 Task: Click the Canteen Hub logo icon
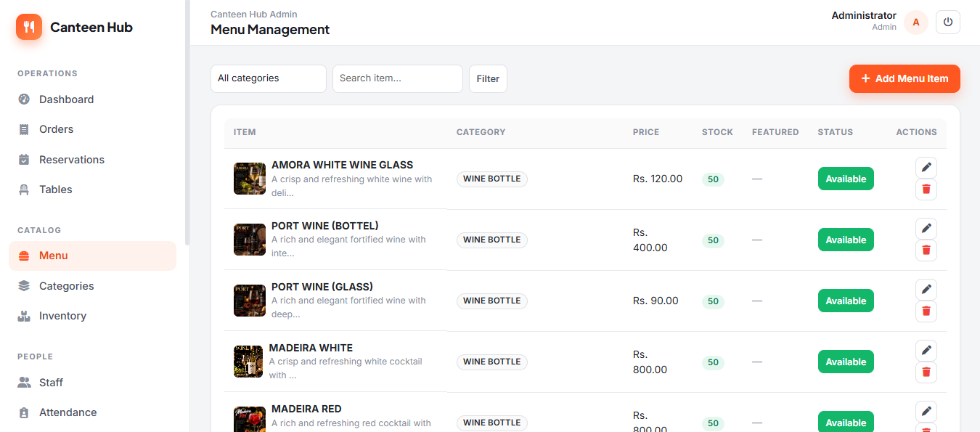(x=29, y=27)
